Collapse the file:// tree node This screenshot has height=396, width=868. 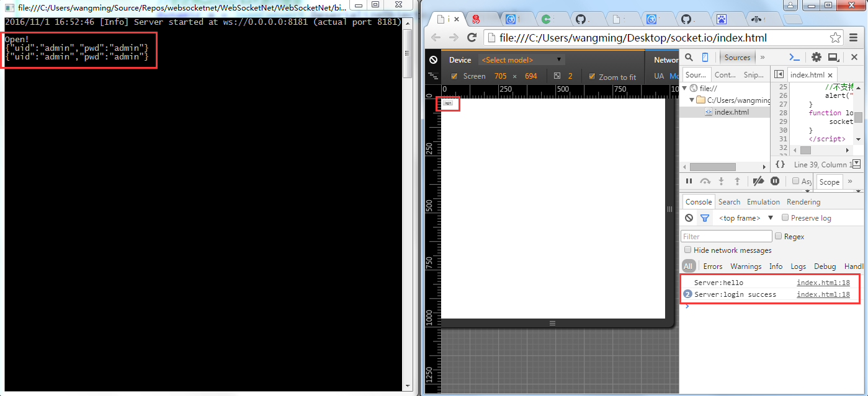(x=686, y=88)
